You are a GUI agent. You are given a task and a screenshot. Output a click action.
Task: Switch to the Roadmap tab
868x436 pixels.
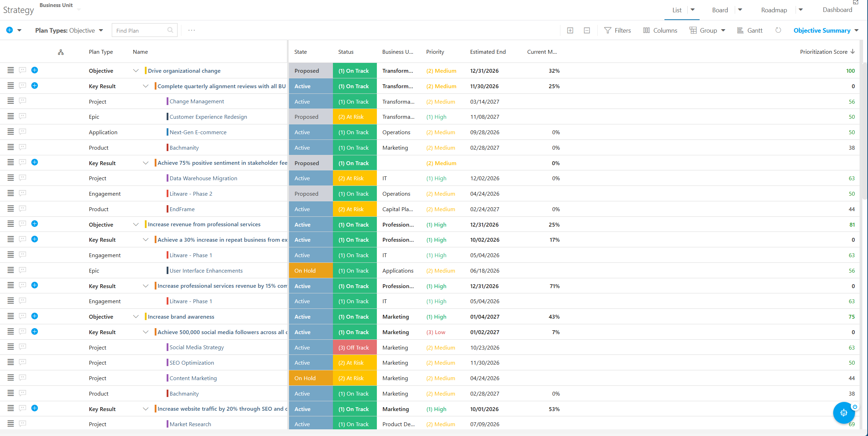[774, 10]
